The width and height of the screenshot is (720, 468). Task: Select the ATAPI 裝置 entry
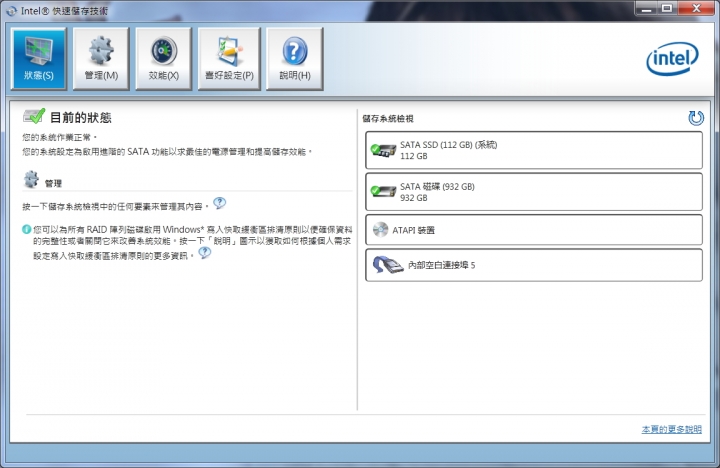click(x=534, y=230)
